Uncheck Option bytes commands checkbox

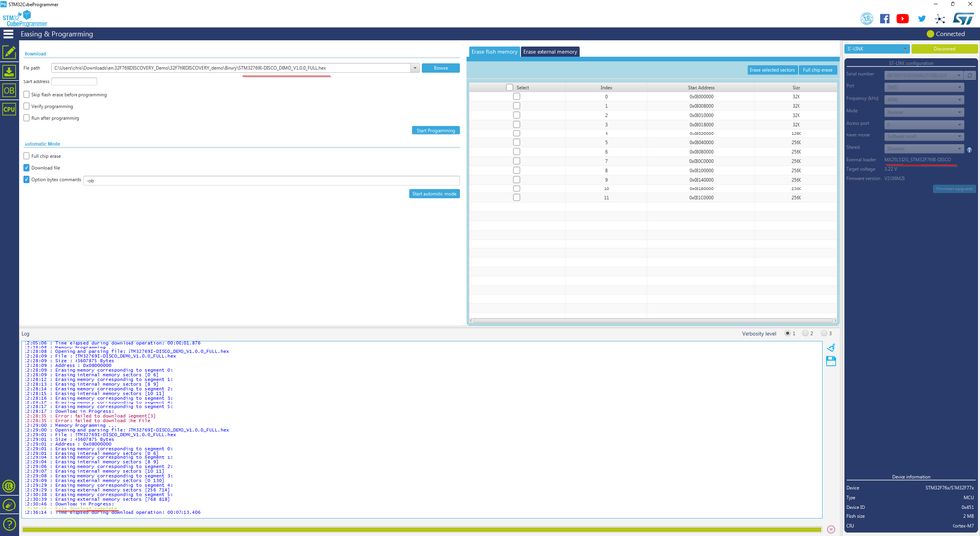coord(26,179)
